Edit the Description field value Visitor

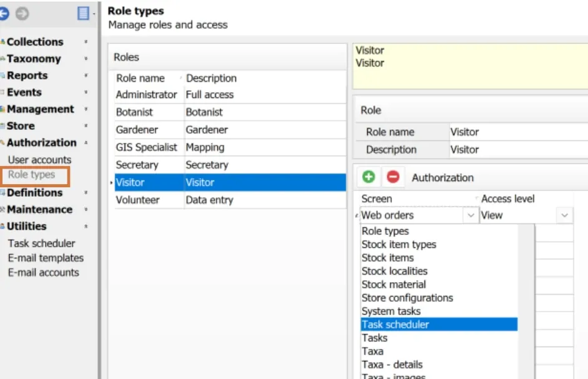[x=519, y=150]
